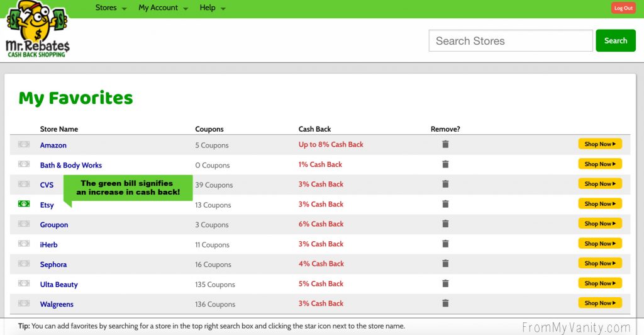Open the Groupon store link
Image resolution: width=644 pixels, height=335 pixels.
click(x=54, y=225)
